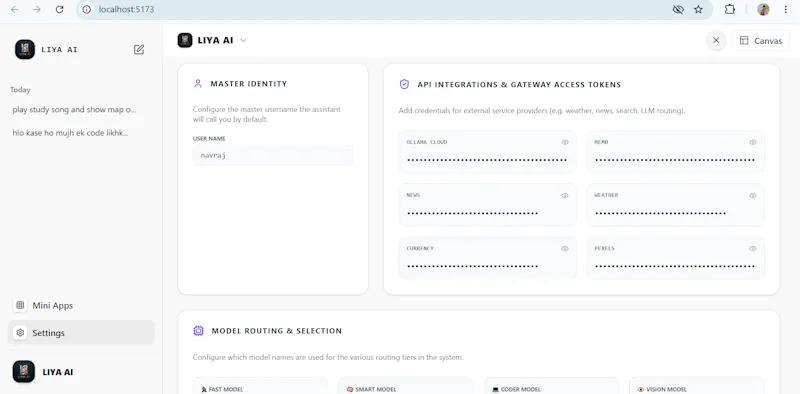
Task: Show the News API key
Action: coord(565,195)
